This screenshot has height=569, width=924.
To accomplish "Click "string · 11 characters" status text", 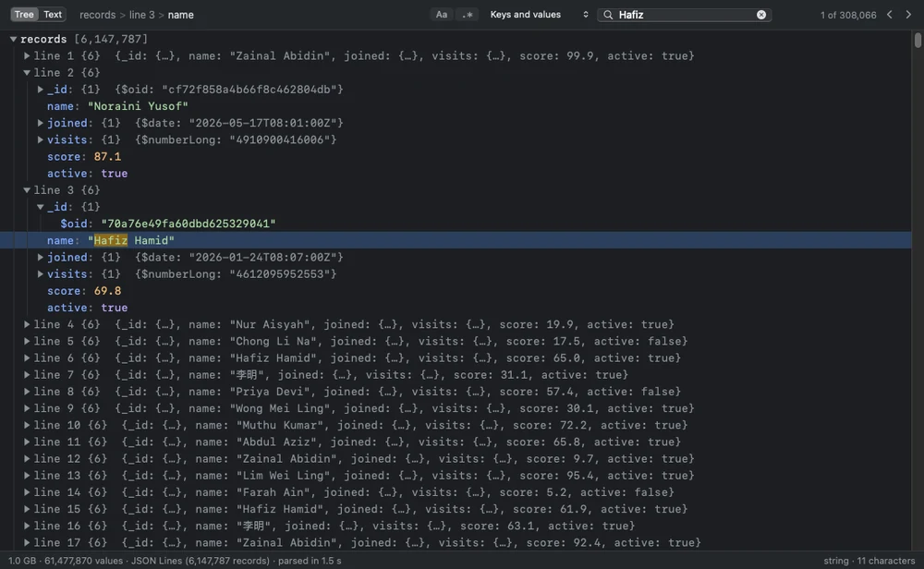I will 869,561.
